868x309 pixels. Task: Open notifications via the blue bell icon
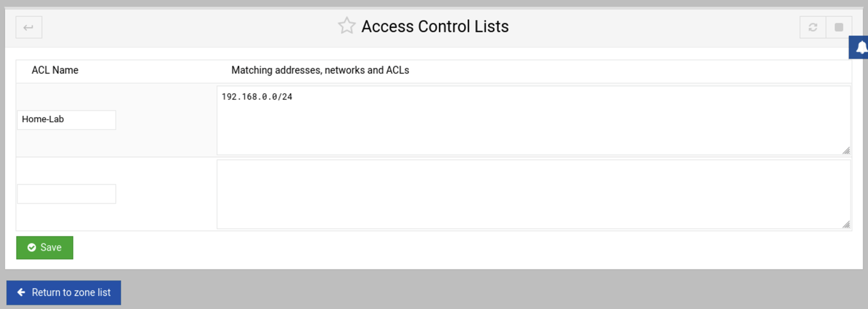pyautogui.click(x=861, y=47)
